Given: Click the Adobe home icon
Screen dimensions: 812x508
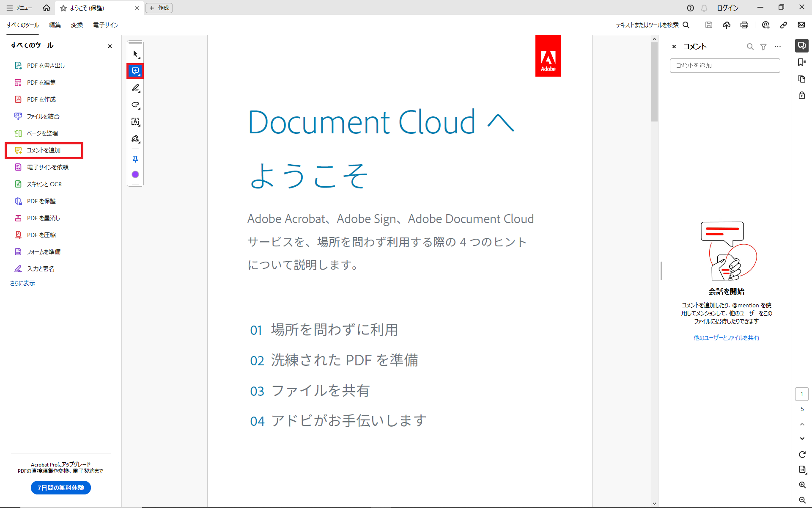Looking at the screenshot, I should [x=47, y=8].
